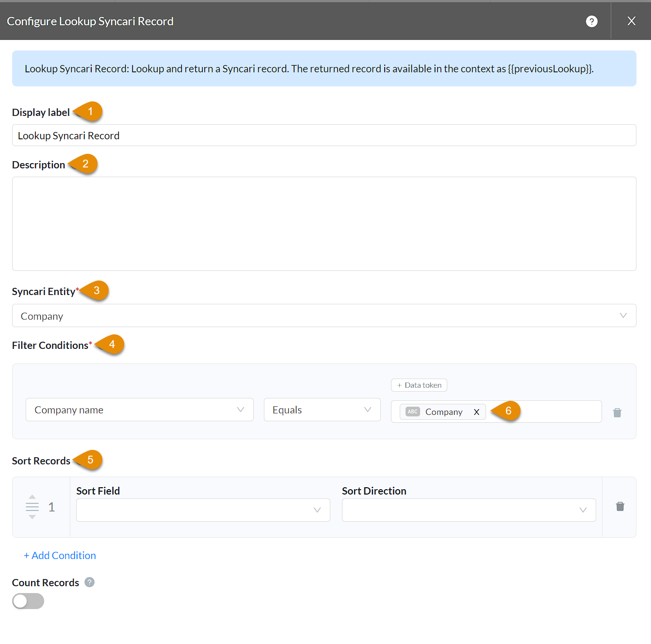Viewport: 651px width, 644px height.
Task: Click the Sort Records heading
Action: pos(41,461)
